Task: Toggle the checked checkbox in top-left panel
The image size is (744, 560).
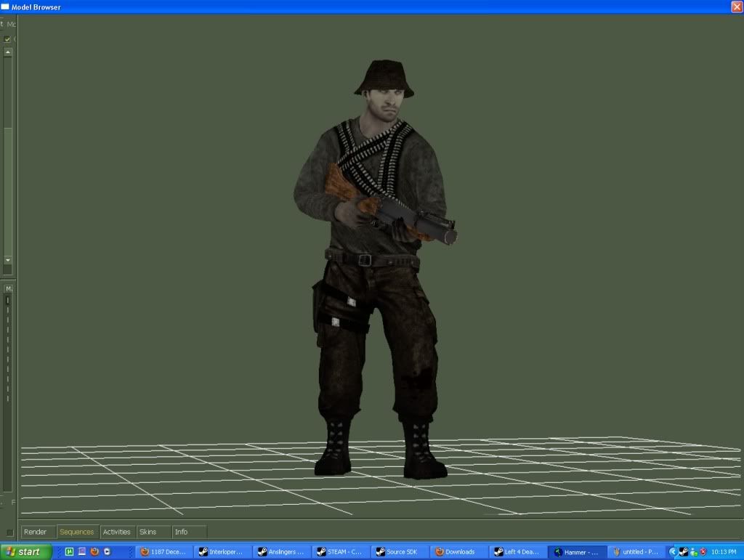Action: click(7, 39)
